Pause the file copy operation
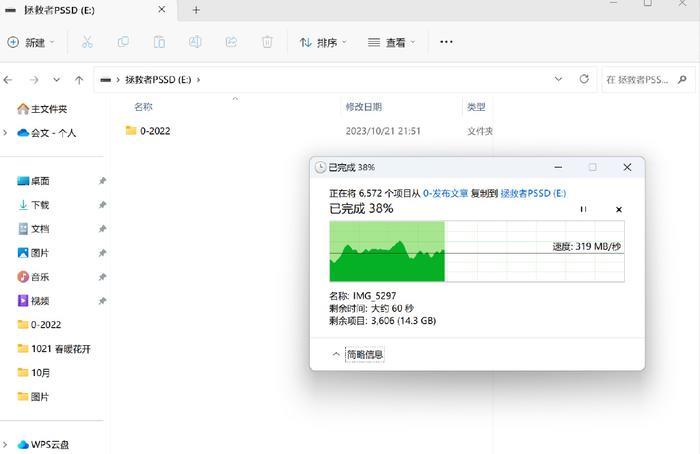The height and width of the screenshot is (454, 700). [x=583, y=209]
